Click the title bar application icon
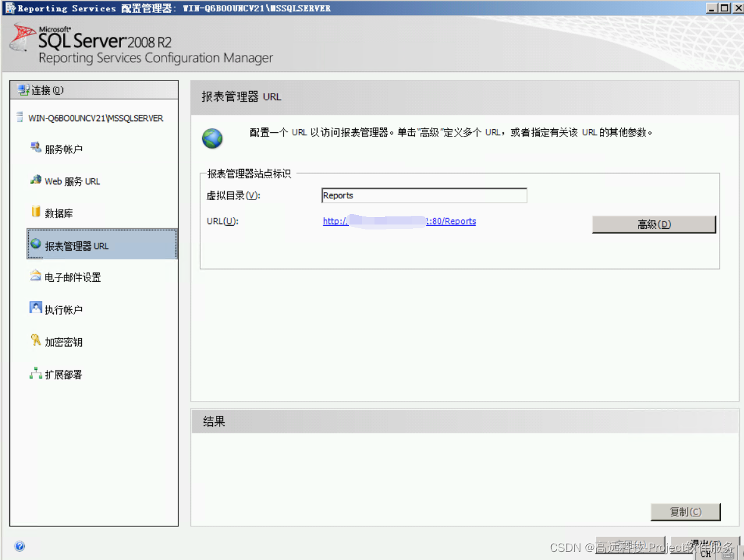This screenshot has height=560, width=744. (10, 7)
